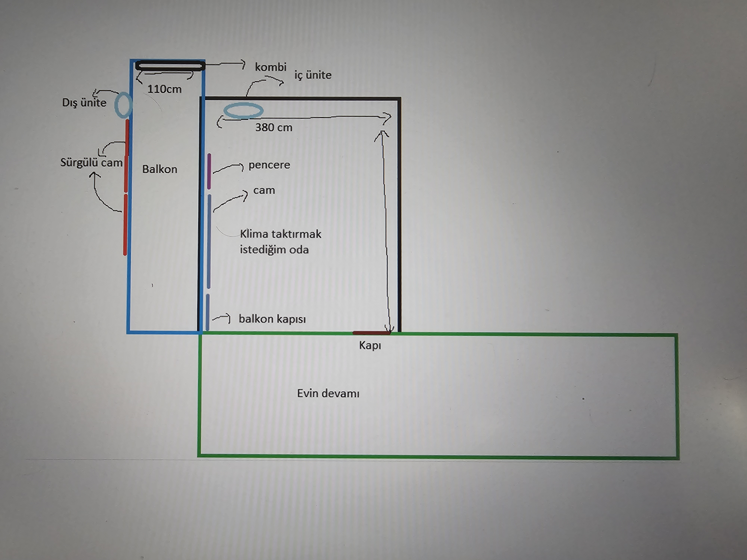
Task: Click the "Kapı" text label
Action: click(x=370, y=346)
